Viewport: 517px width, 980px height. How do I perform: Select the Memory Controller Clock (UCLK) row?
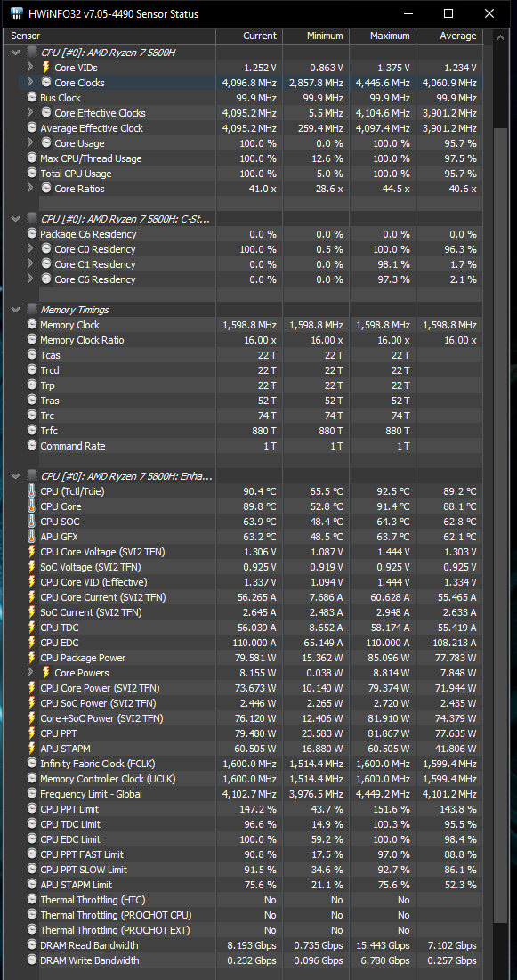pos(244,779)
